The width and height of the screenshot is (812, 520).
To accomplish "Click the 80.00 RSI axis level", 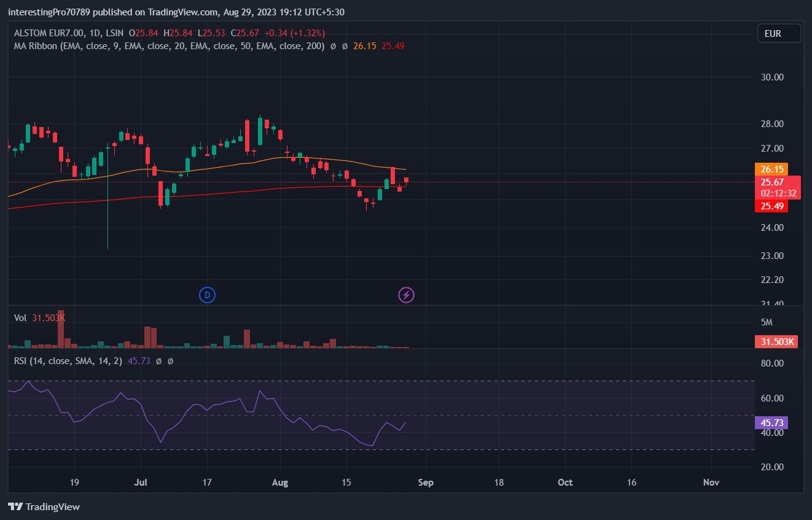I will (772, 363).
